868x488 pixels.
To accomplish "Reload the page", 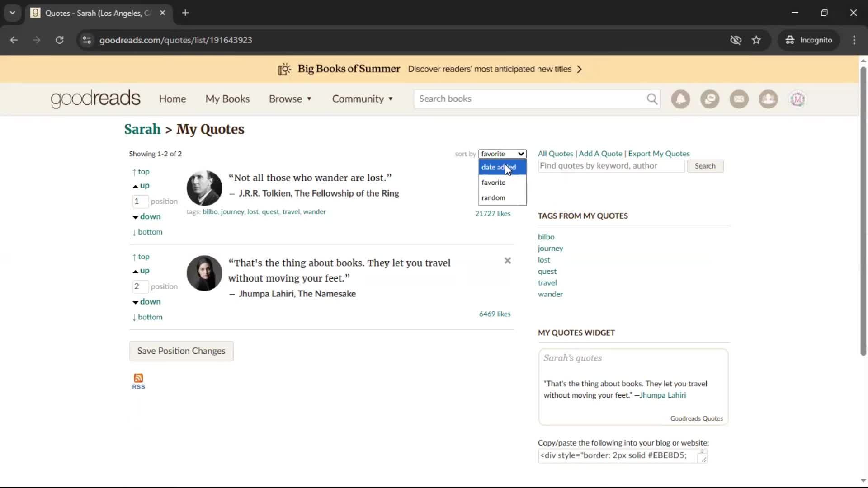I will (x=59, y=40).
